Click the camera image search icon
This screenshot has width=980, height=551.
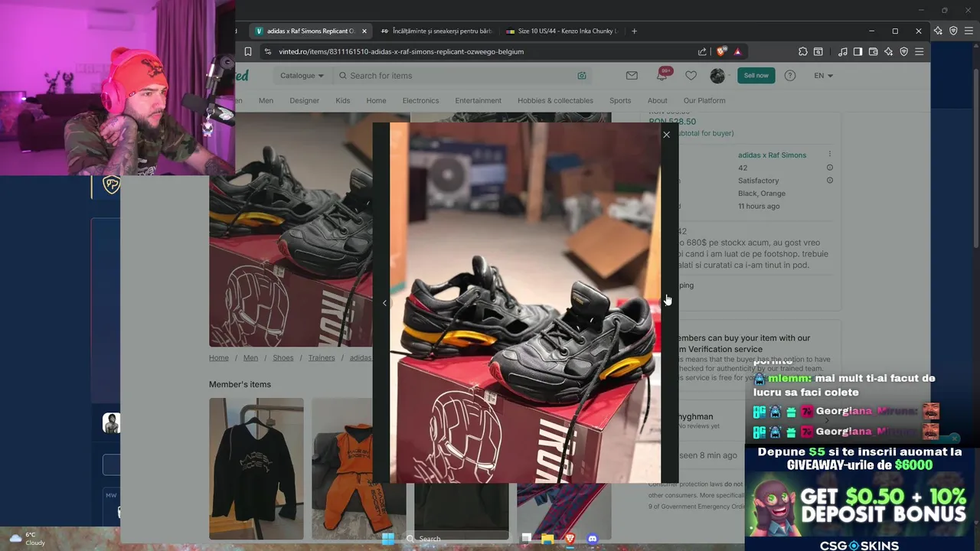(x=582, y=76)
